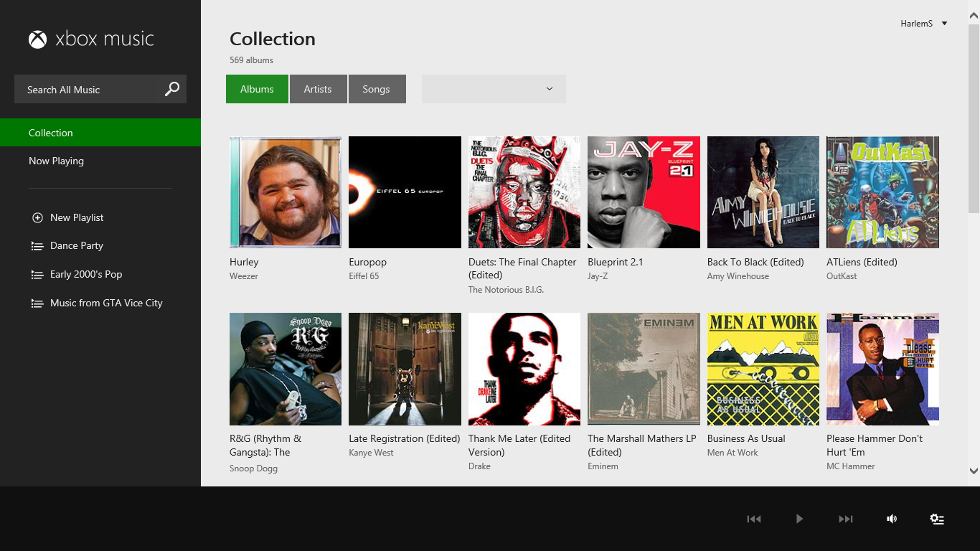Open the Hurley album by Weezer
Screen dimensions: 980x551
(285, 192)
